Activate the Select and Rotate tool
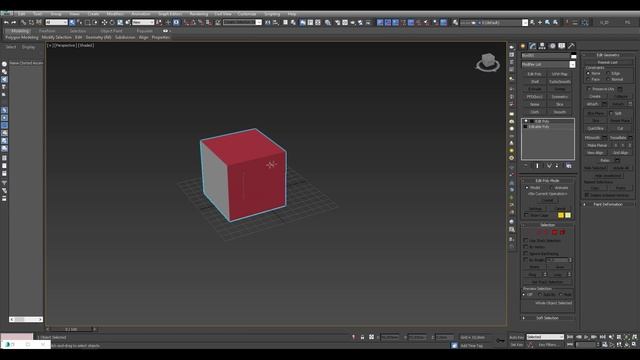This screenshot has height=360, width=640. (112, 22)
